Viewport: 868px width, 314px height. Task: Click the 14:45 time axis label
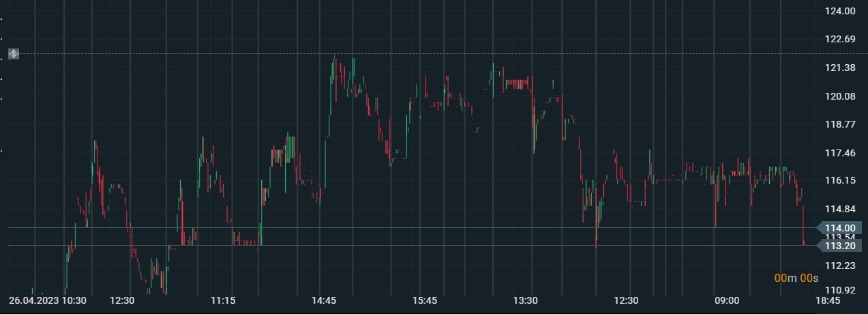pos(324,300)
